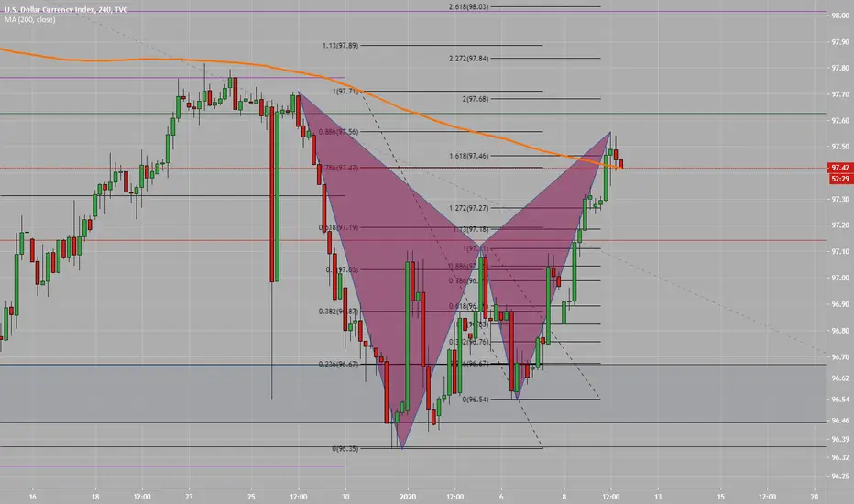Screen dimensions: 854x504
Task: Click the U.S. Dollar Currency Index chart title
Action: pyautogui.click(x=67, y=10)
